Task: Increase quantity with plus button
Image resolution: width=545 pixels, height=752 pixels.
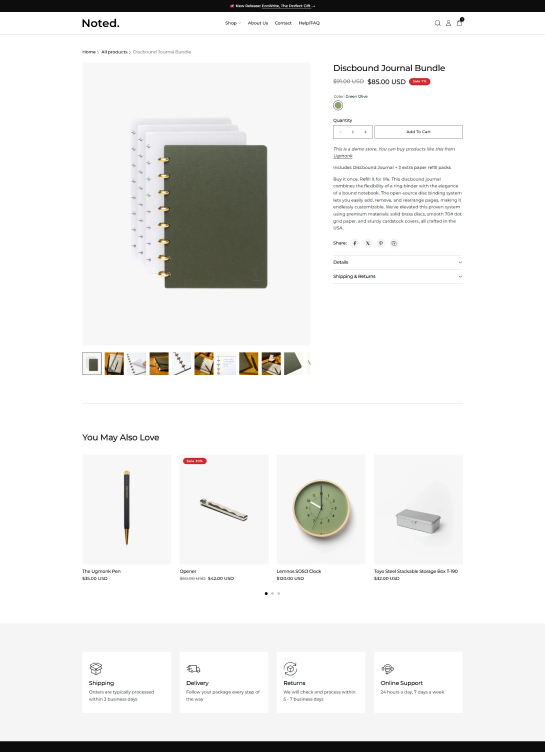Action: coord(366,132)
